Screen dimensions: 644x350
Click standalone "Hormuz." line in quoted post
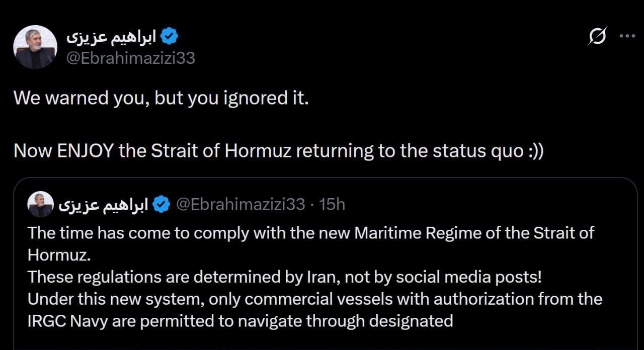(x=59, y=254)
